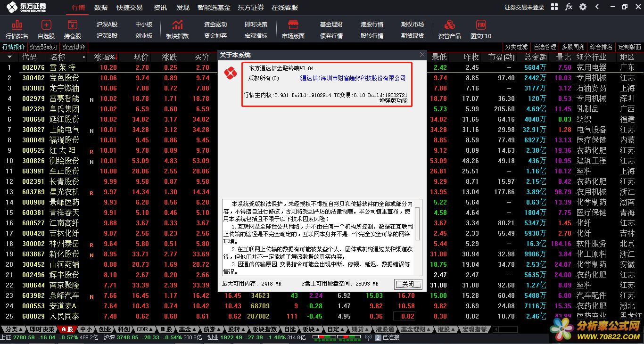Expand the CDR bottom tab menu
Viewport: 644px width, 344px height.
point(145,329)
